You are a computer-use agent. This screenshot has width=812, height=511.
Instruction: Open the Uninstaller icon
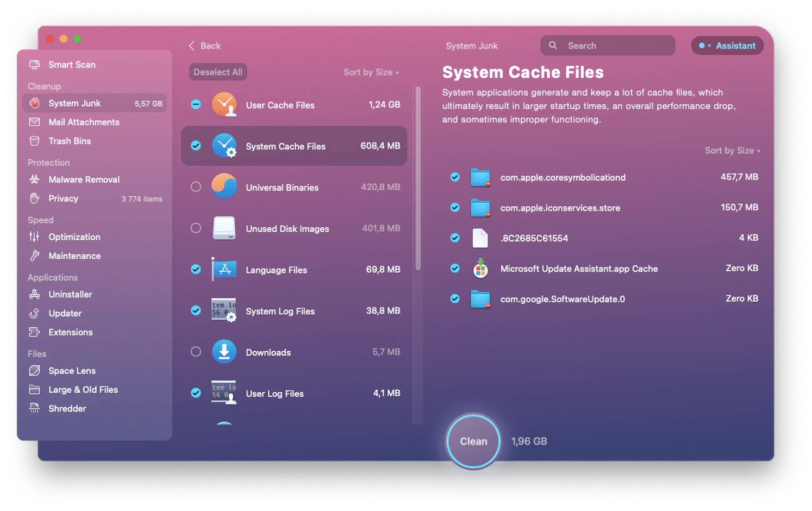click(34, 295)
